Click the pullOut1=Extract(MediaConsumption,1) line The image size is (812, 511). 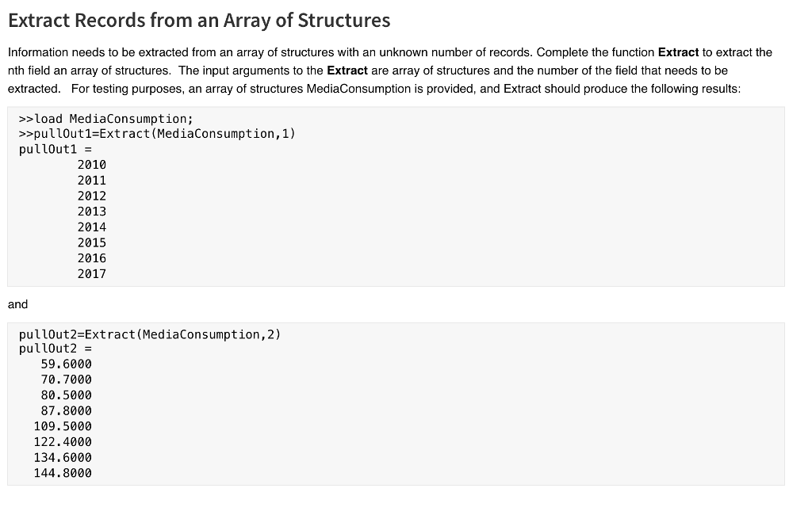[157, 134]
